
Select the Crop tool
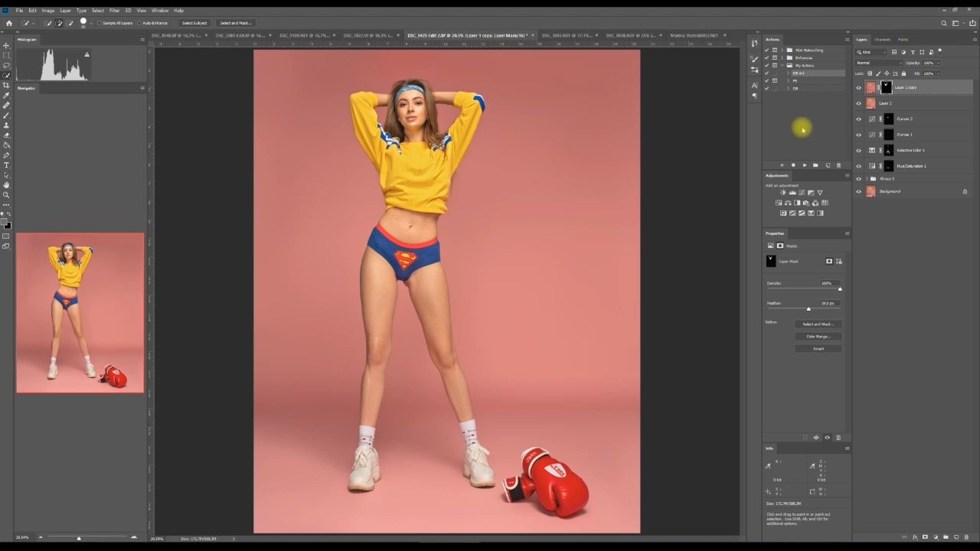tap(6, 85)
